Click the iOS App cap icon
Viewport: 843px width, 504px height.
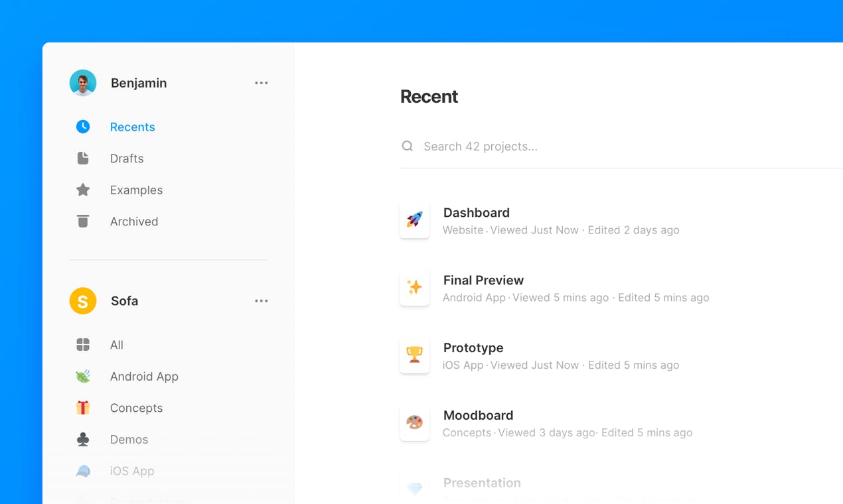click(83, 471)
